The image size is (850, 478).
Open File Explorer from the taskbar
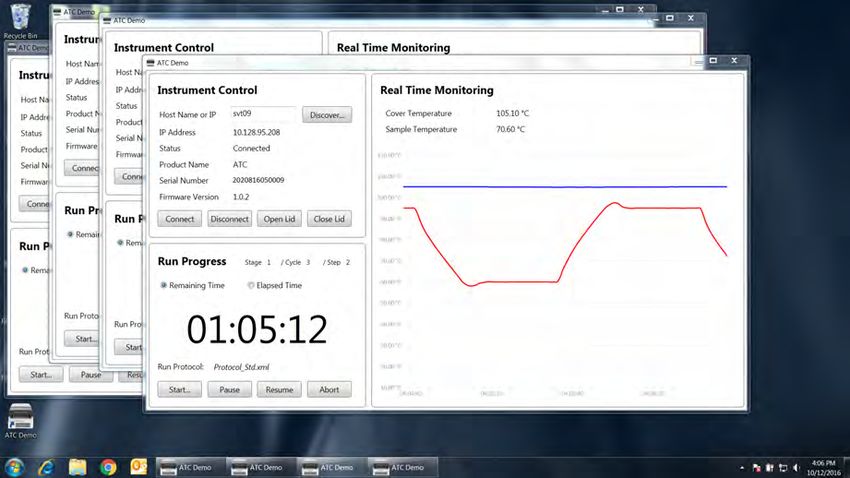[78, 467]
